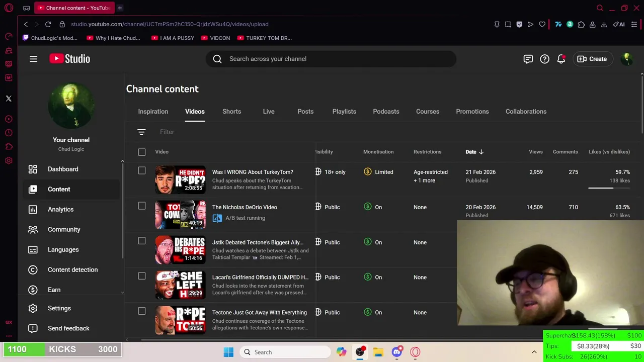Check the 'Jstlk Debated Tectone's Biggest Ally' row
Screen dimensions: 644x362
(x=142, y=241)
